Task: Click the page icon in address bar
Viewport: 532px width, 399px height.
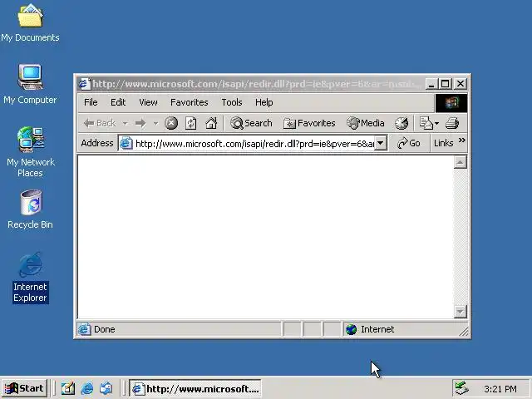Action: 126,144
